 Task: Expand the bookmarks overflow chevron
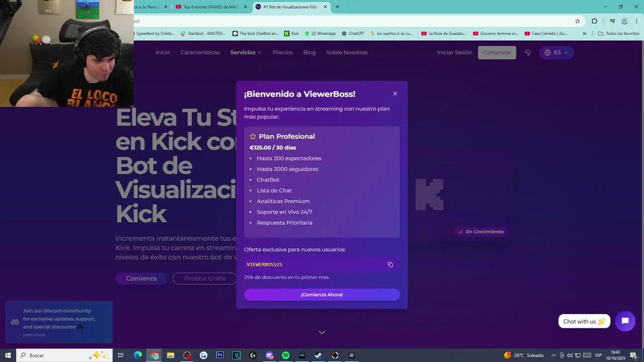(584, 34)
